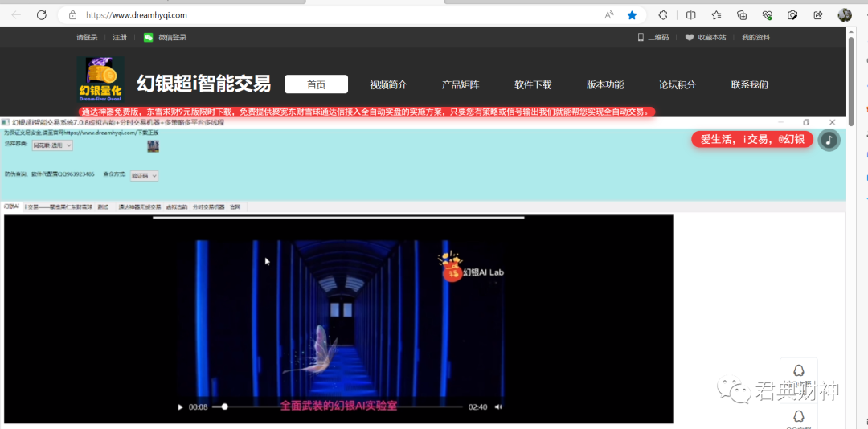Click the green WeChat login icon
The image size is (868, 429).
coord(149,37)
